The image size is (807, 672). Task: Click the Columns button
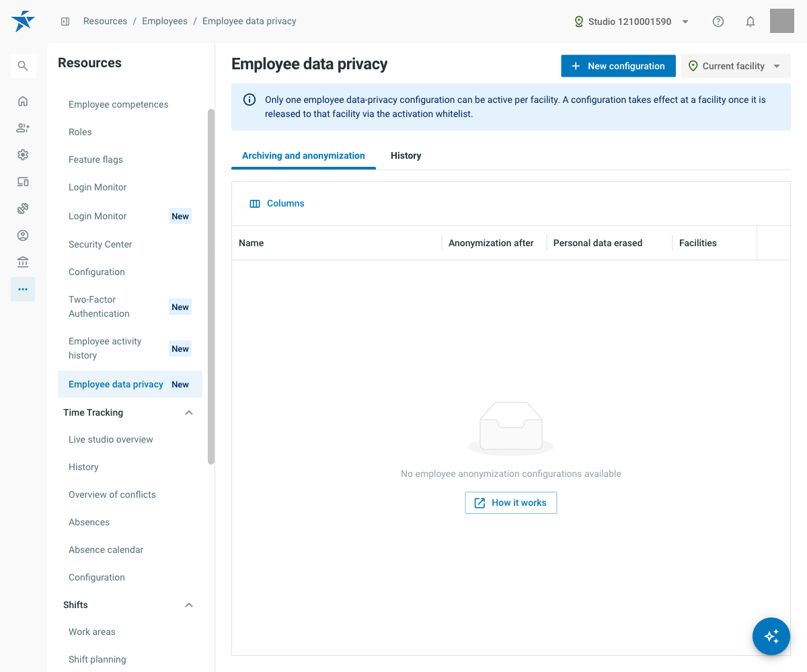[x=277, y=204]
